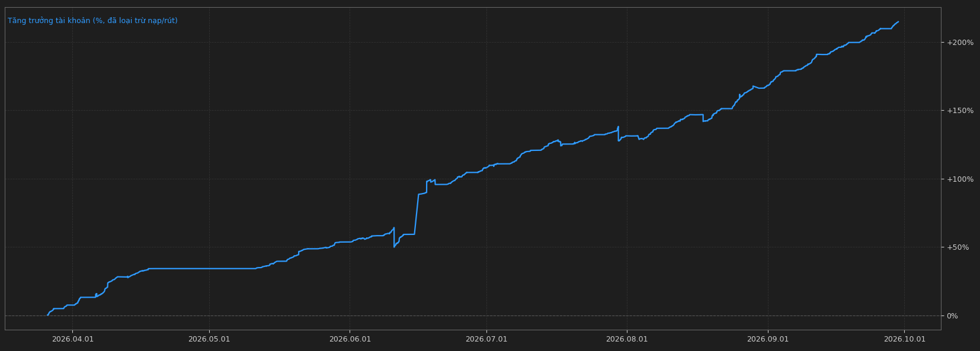Viewport: 980px width, 351px height.
Task: Click the 2026.08.01 date label
Action: [x=627, y=339]
